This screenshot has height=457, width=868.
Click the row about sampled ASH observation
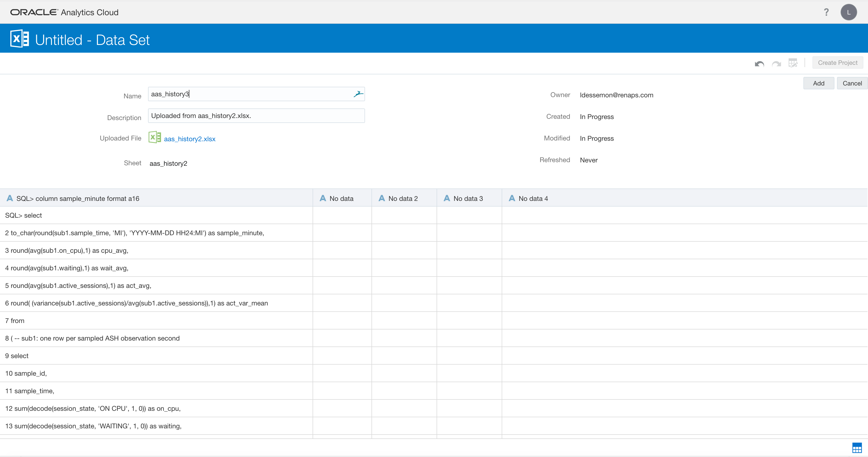tap(156, 338)
